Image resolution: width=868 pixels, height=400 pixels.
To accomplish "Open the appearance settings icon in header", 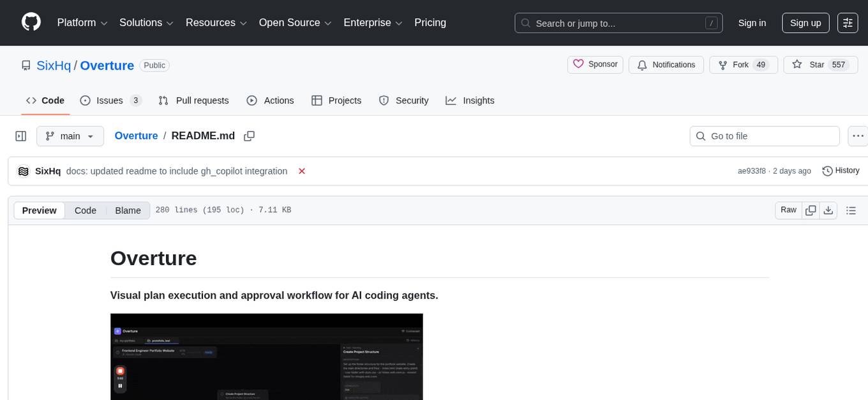I will point(848,23).
